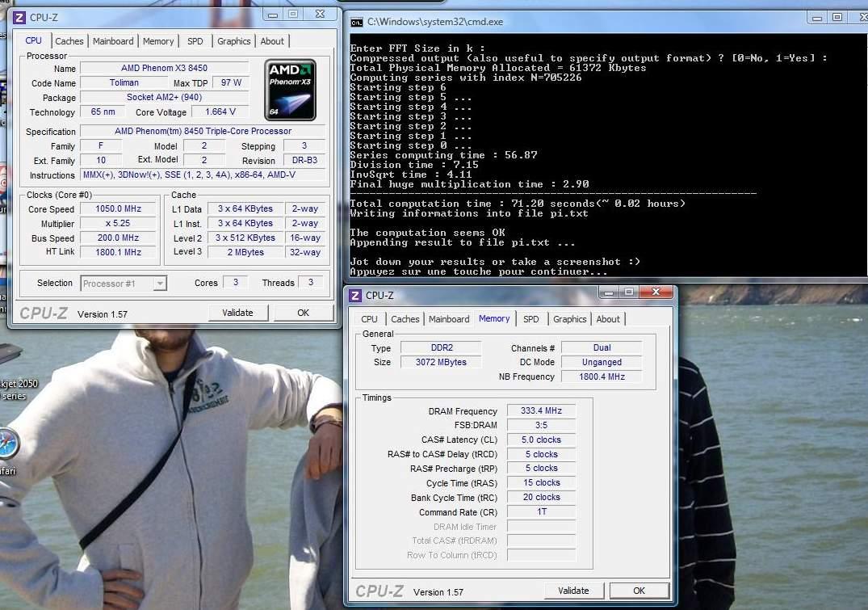This screenshot has height=610, width=868.
Task: Click the AMD Phenom X3 processor logo
Action: click(290, 90)
